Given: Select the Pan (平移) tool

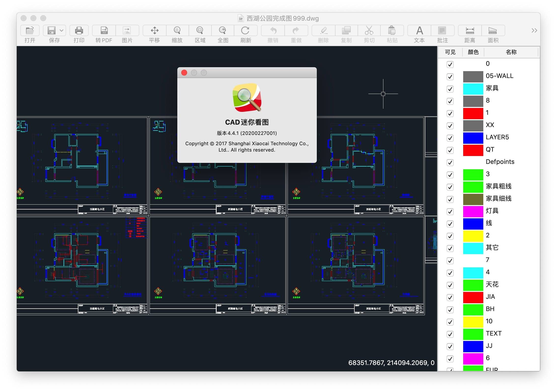Looking at the screenshot, I should (x=154, y=31).
